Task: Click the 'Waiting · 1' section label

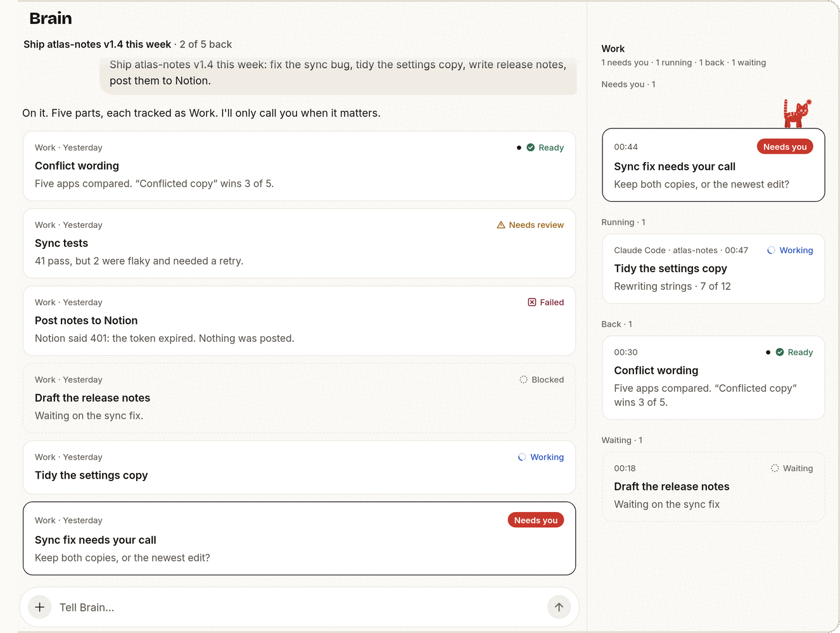Action: click(x=621, y=440)
